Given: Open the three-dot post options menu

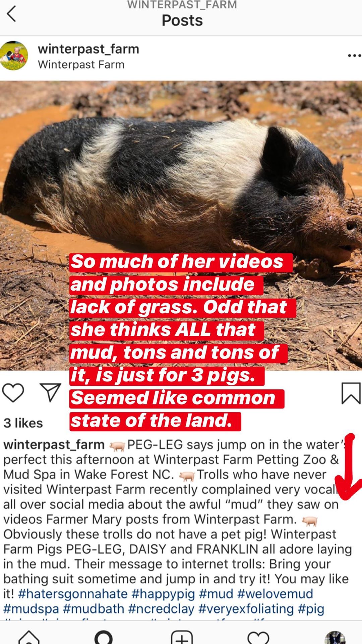Looking at the screenshot, I should point(354,56).
